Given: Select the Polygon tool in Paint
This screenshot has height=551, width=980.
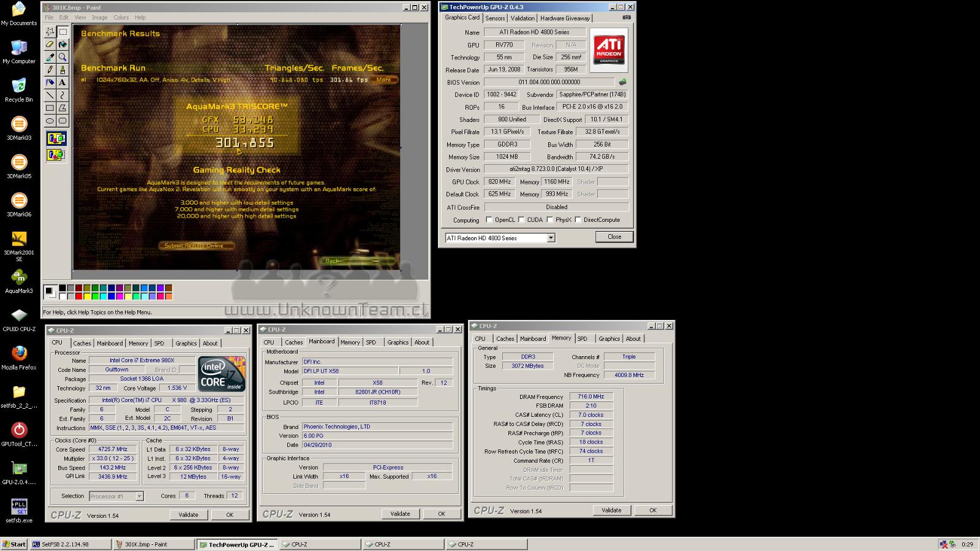Looking at the screenshot, I should 62,108.
